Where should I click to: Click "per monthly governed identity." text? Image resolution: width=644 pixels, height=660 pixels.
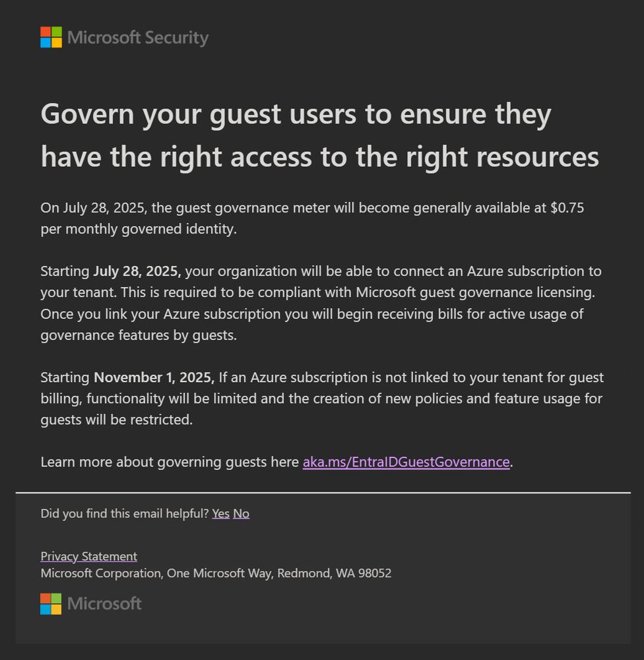(x=139, y=229)
